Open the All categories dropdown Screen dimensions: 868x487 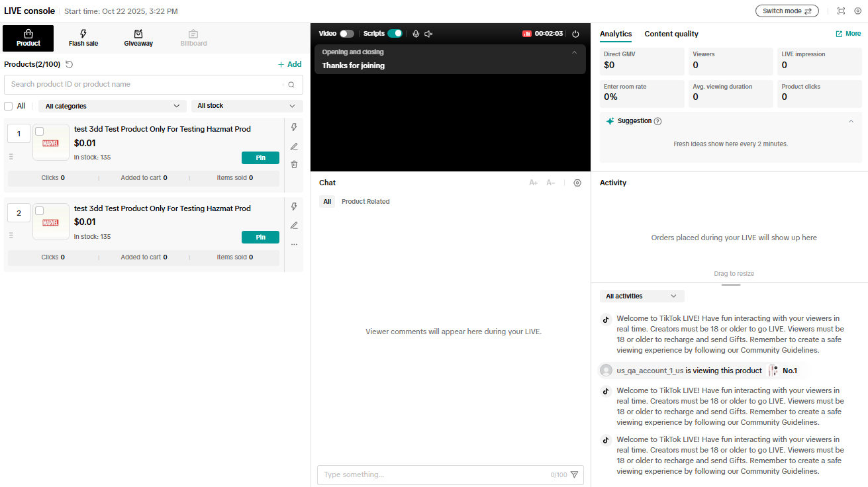(x=112, y=106)
